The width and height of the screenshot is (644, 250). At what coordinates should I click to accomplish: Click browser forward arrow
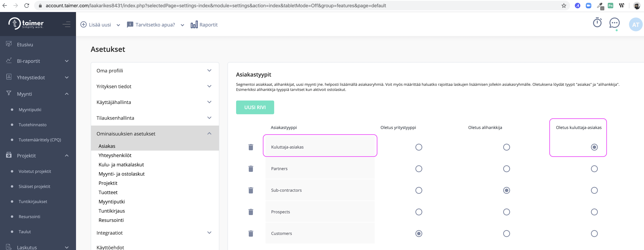pos(15,5)
